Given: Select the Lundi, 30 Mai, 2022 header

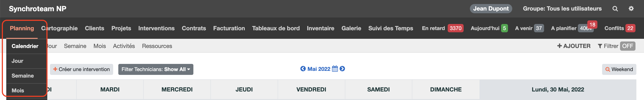Looking at the screenshot, I should [x=558, y=89].
